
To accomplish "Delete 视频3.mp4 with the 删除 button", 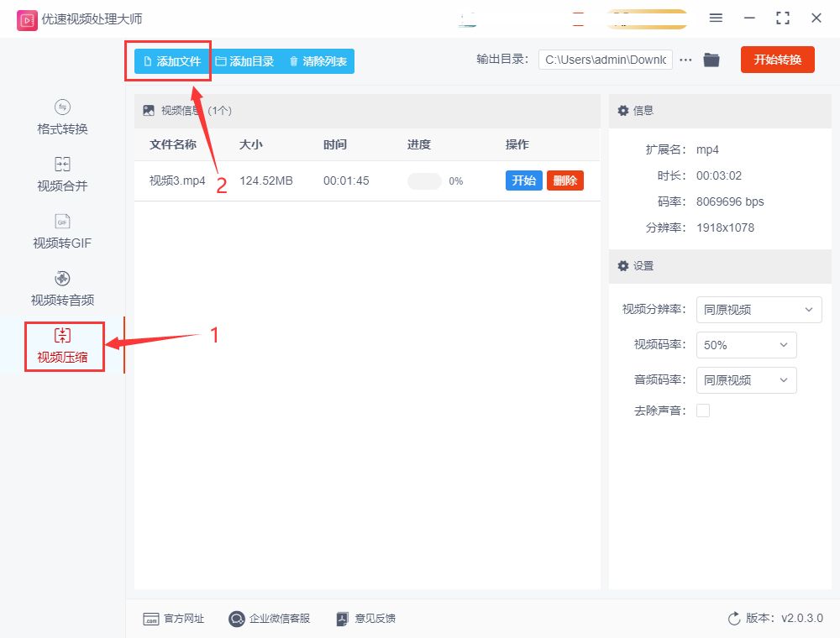I will [564, 180].
